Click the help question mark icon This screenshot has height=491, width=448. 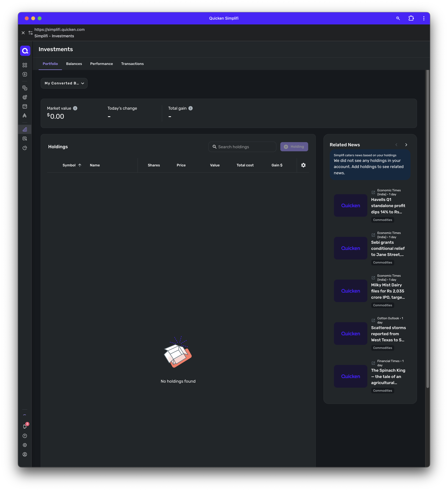[x=25, y=436]
